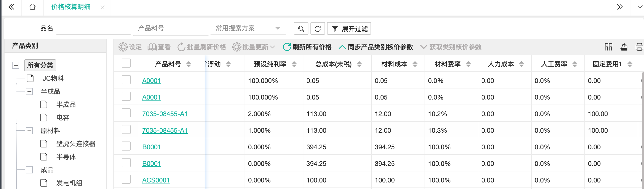
Task: Collapse the 半成品 tree group
Action: 29,91
